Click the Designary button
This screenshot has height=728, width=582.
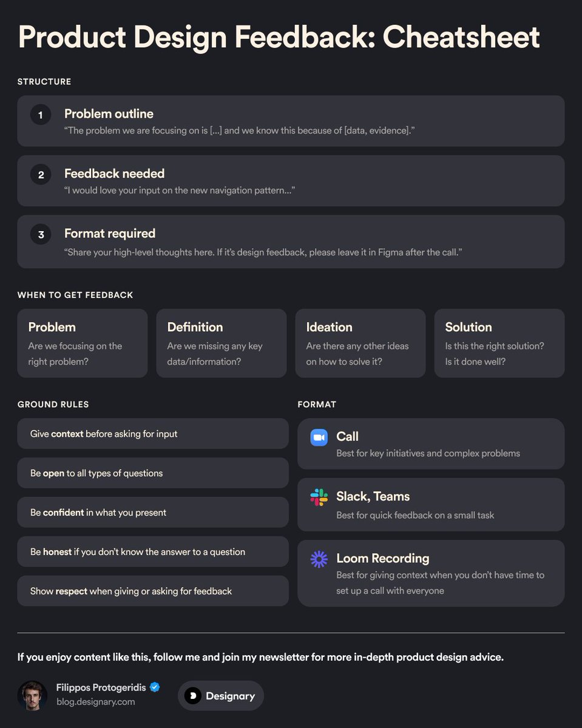pos(221,696)
